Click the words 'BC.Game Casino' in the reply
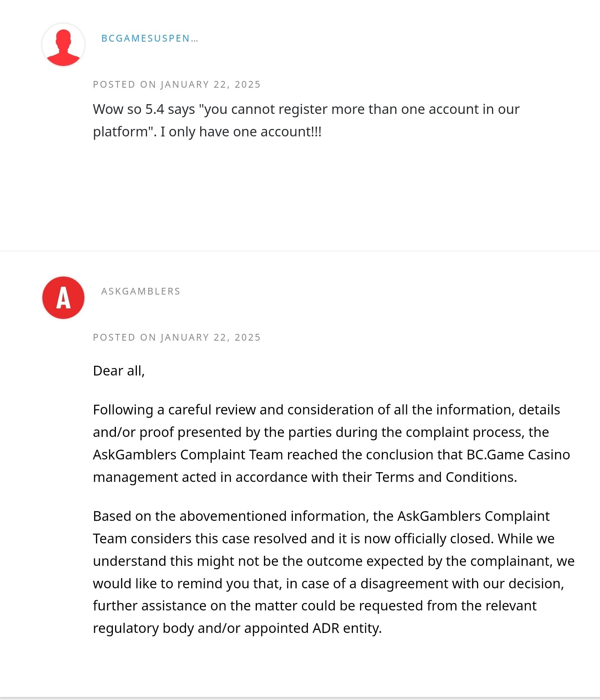 click(x=518, y=455)
